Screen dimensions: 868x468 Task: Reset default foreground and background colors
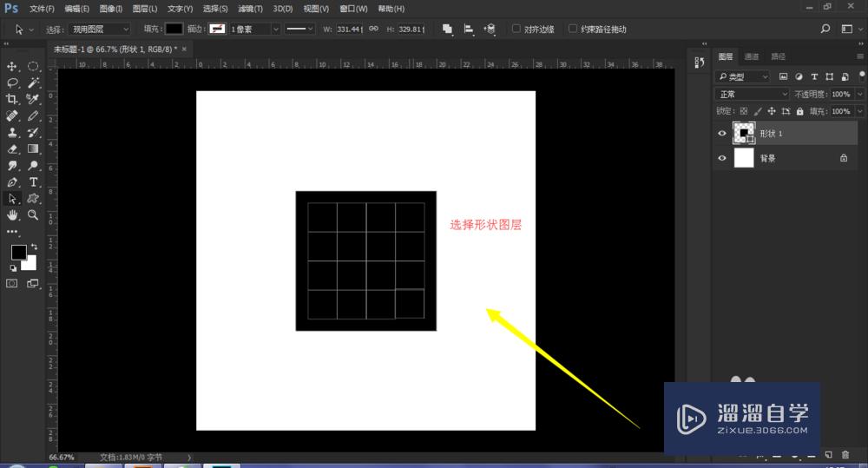click(13, 268)
